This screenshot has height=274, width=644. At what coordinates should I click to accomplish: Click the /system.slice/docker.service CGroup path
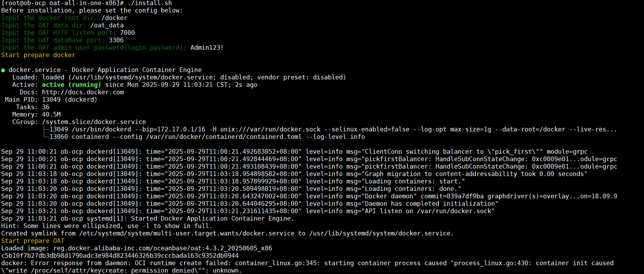click(94, 122)
